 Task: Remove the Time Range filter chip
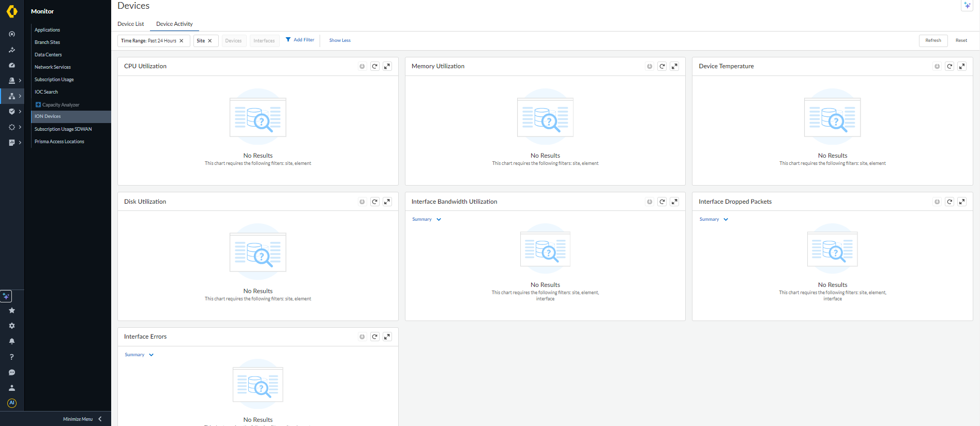tap(182, 41)
